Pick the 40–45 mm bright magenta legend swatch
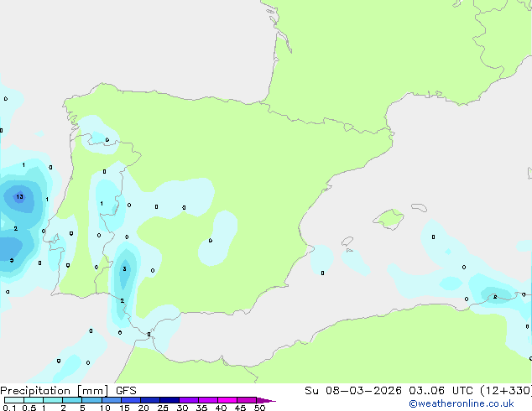The height and width of the screenshot is (411, 532). point(227,400)
